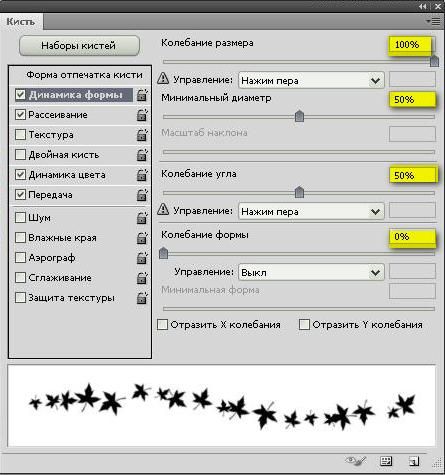Viewport: 445px width, 475px height.
Task: Open the brush panel flyout menu icon
Action: 434,22
